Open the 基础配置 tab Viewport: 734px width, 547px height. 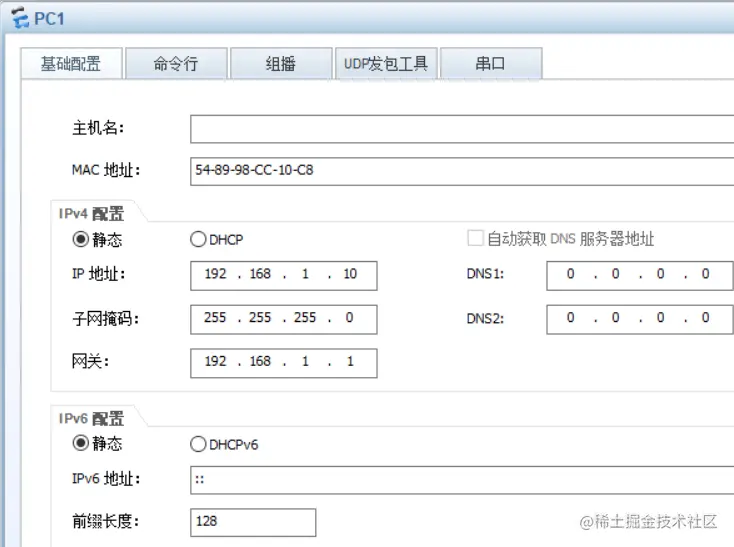(71, 63)
